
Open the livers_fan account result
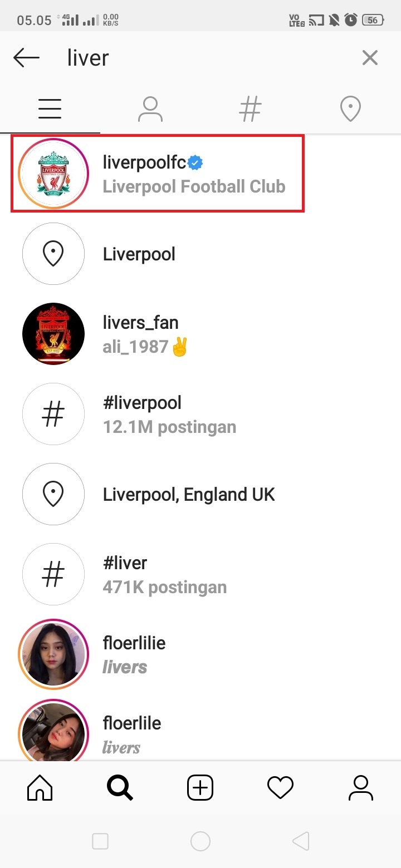click(x=140, y=334)
